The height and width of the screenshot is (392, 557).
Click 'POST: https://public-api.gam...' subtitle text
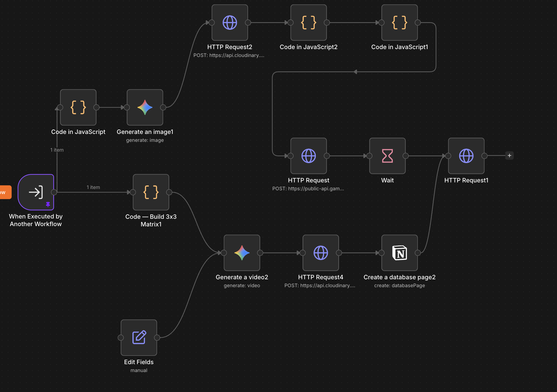(308, 188)
